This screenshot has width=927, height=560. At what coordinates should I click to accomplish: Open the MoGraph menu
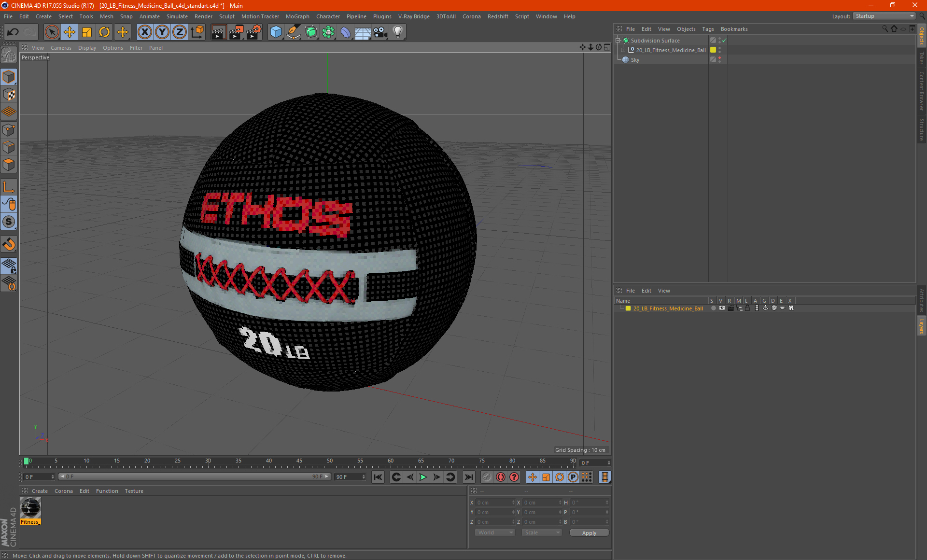297,16
